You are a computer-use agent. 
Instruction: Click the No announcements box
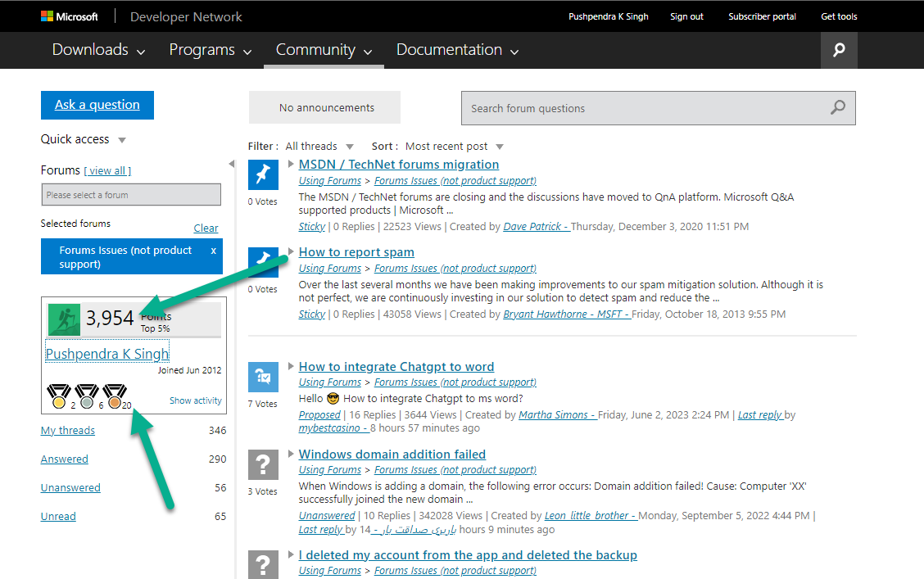click(x=324, y=107)
